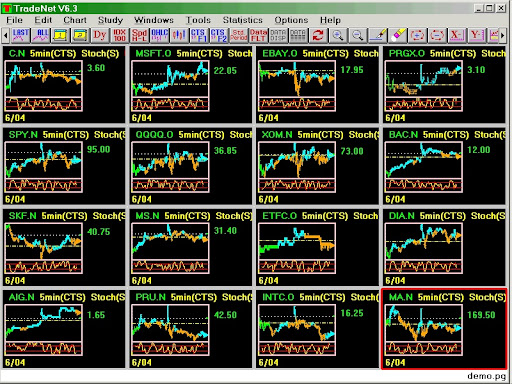
Task: Click the red refresh arrows icon
Action: (x=318, y=35)
